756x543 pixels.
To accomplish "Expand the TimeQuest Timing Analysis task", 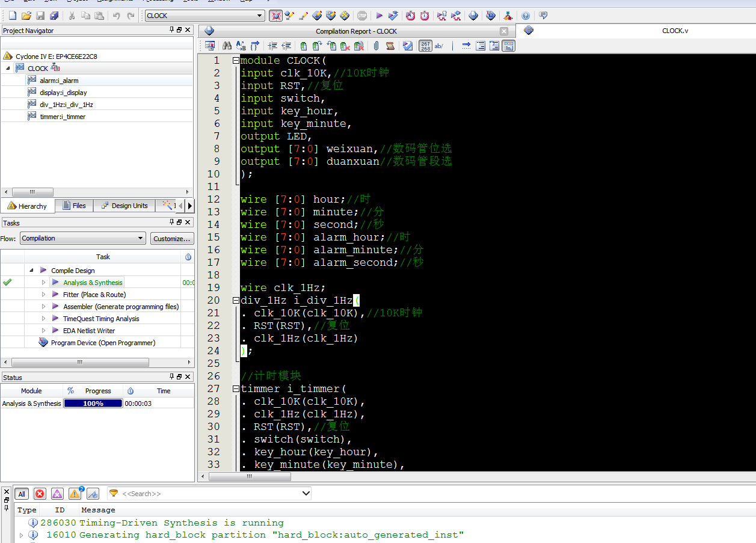I will point(43,319).
